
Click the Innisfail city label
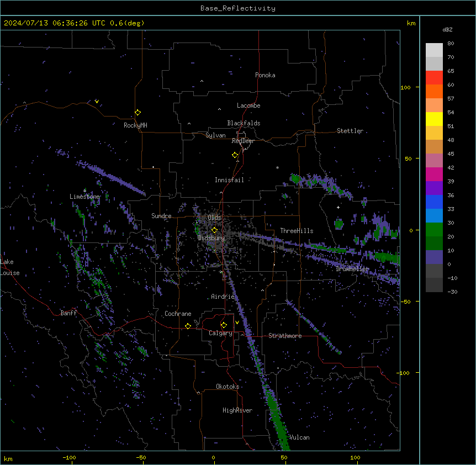pos(229,180)
